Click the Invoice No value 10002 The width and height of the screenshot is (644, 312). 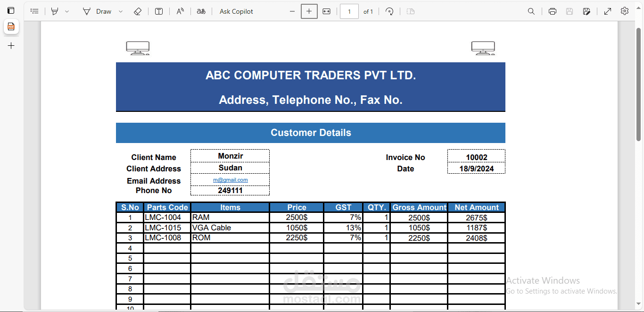point(477,157)
